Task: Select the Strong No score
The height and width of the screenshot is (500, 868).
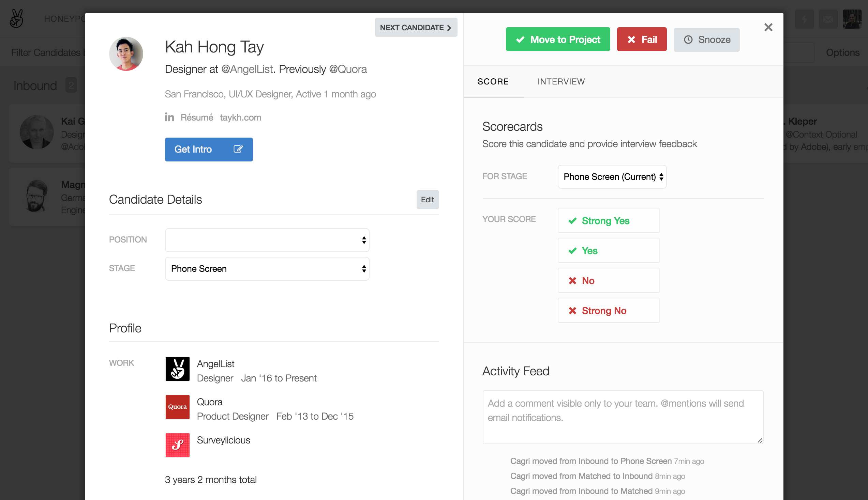Action: tap(608, 310)
